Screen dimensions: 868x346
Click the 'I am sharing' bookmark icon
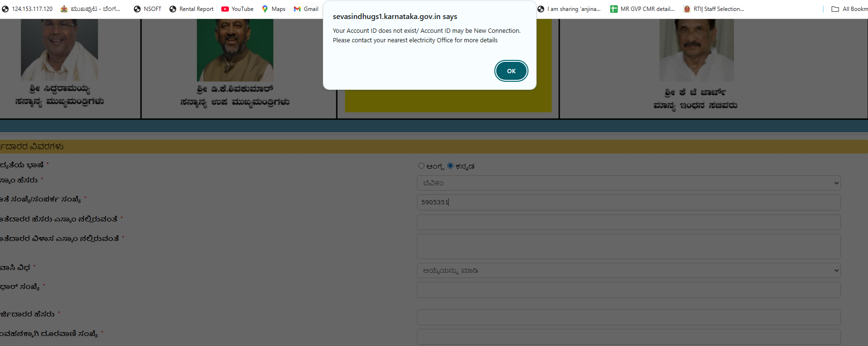click(x=541, y=9)
